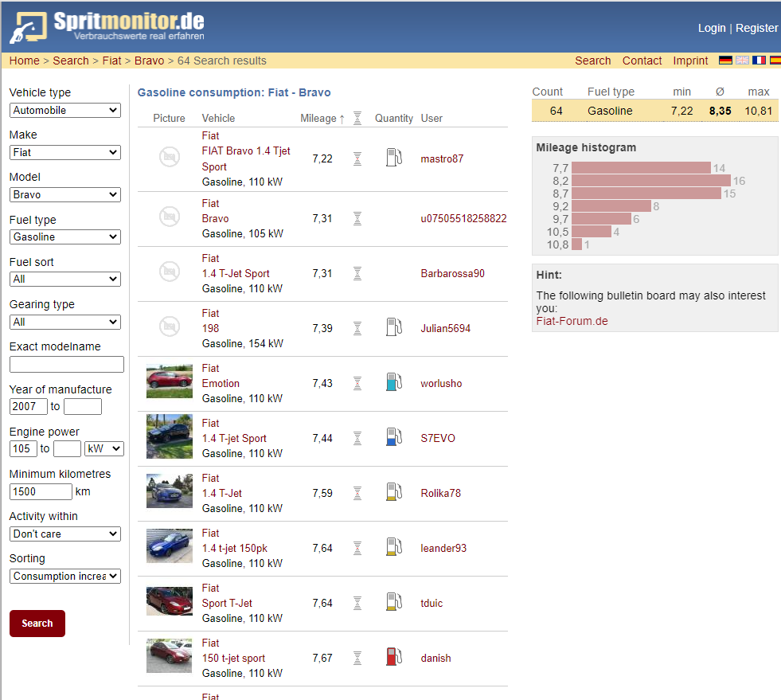Switch language using the German flag

click(x=725, y=61)
